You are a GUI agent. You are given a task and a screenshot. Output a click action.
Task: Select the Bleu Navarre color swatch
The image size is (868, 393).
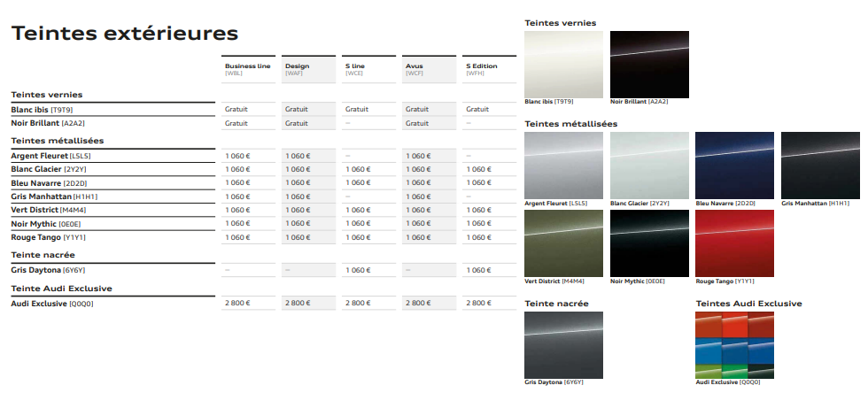(x=734, y=166)
